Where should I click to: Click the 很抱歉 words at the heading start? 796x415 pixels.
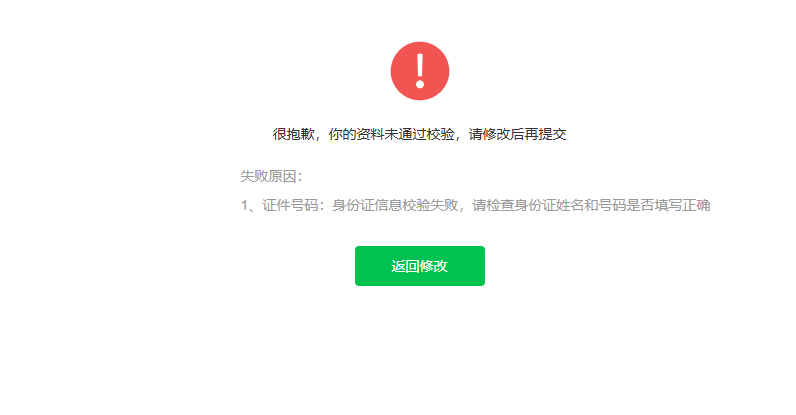293,135
